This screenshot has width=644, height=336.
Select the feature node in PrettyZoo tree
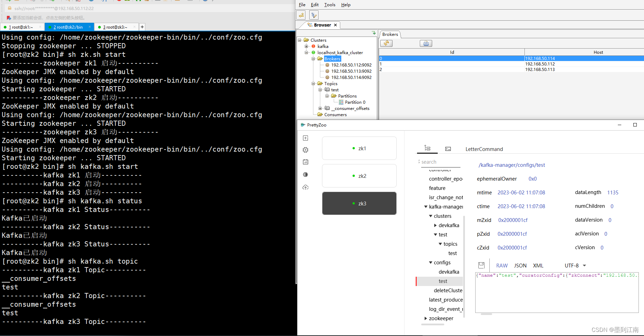(437, 188)
